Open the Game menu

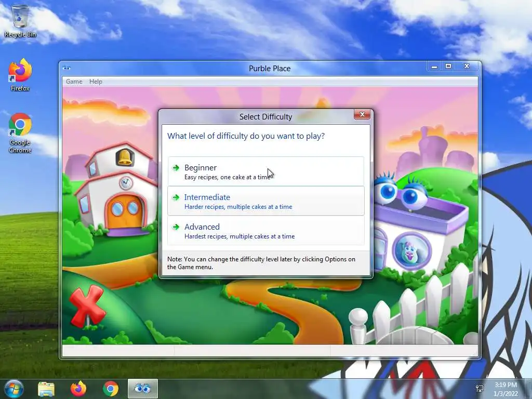click(x=74, y=82)
